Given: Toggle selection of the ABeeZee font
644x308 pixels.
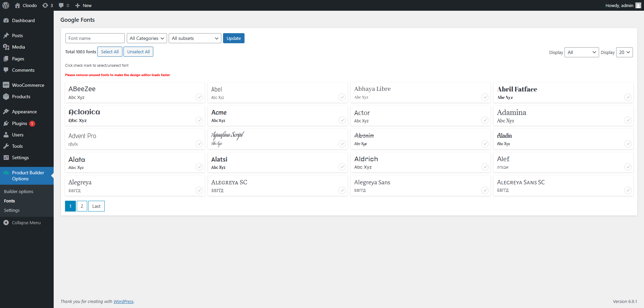Looking at the screenshot, I should [x=199, y=97].
